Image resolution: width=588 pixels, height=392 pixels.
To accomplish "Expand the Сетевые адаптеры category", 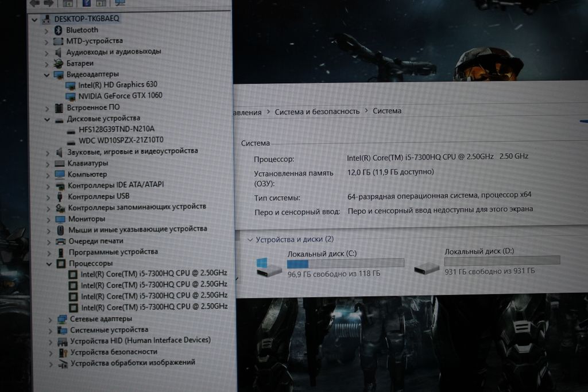I will pyautogui.click(x=50, y=319).
